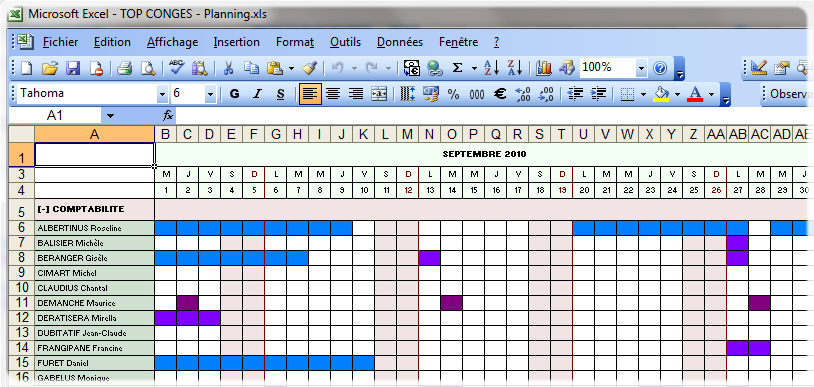Toggle underline S formatting
The height and width of the screenshot is (387, 814).
coord(280,94)
